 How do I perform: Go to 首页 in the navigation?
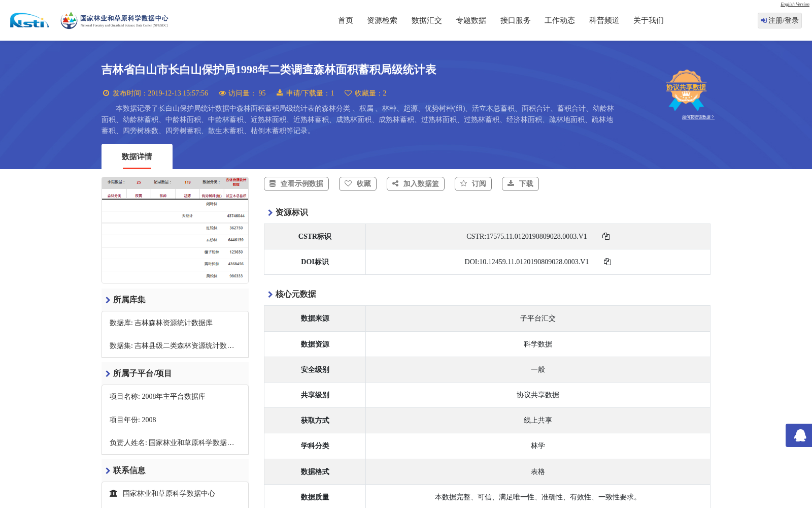click(x=346, y=20)
